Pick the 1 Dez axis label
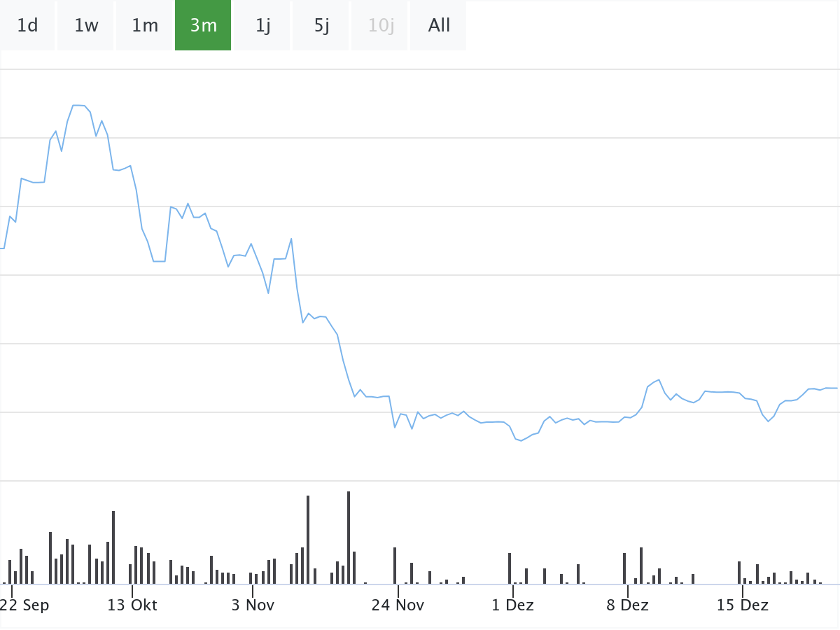Viewport: 840px width, 630px height. click(x=512, y=605)
